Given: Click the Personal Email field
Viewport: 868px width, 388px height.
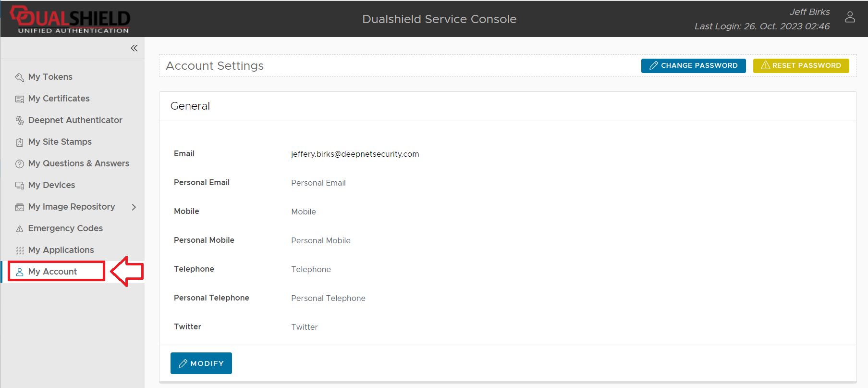Looking at the screenshot, I should pos(318,183).
